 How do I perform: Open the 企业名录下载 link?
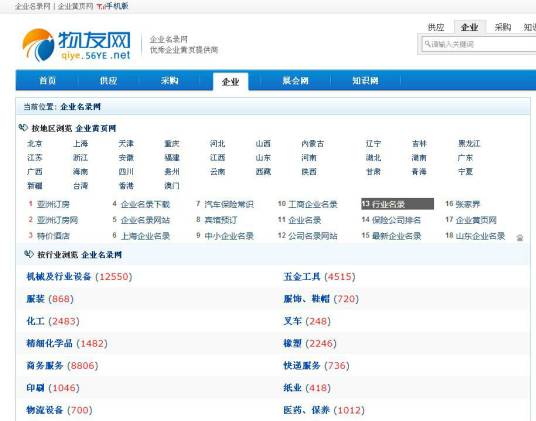point(145,204)
